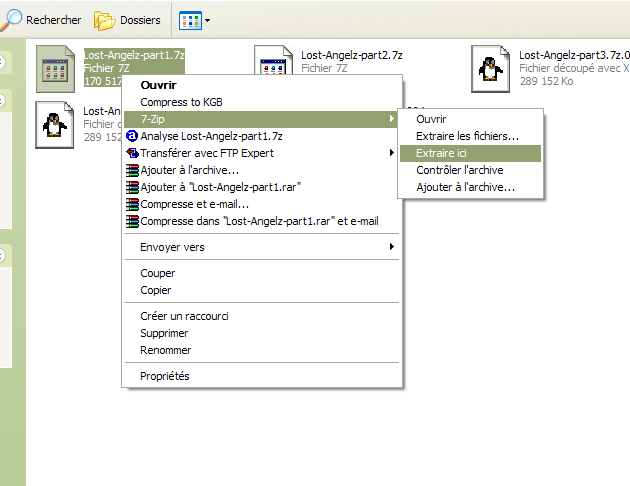Open the Dossiers folder icon
This screenshot has width=630, height=486.
tap(104, 20)
